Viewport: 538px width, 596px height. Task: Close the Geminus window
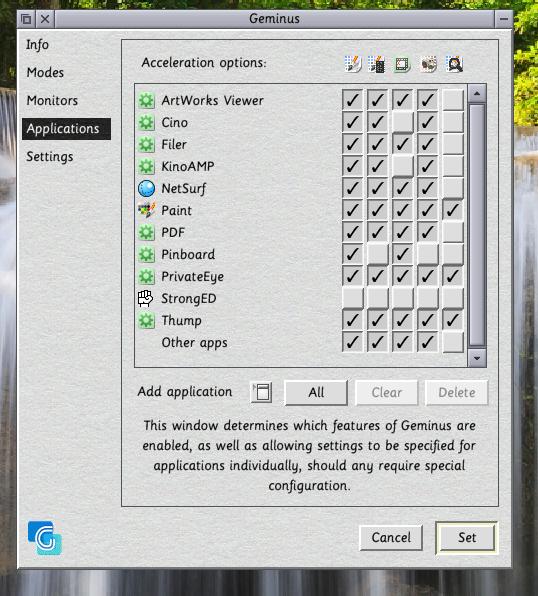click(x=45, y=19)
